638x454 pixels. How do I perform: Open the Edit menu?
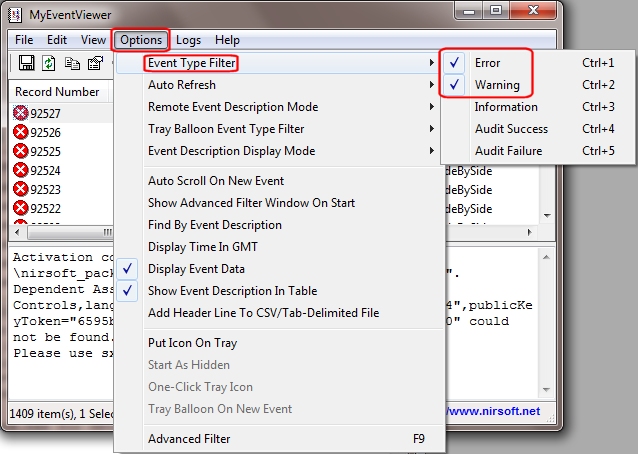[57, 40]
